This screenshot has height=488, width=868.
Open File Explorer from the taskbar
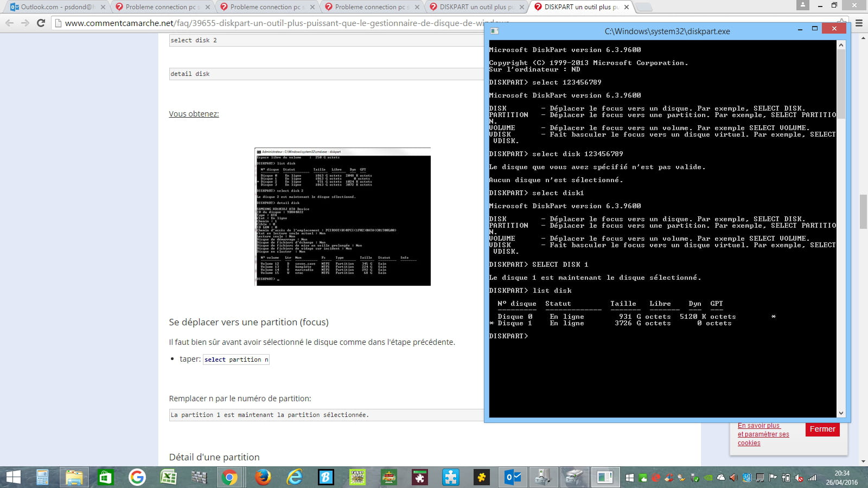[x=74, y=477]
